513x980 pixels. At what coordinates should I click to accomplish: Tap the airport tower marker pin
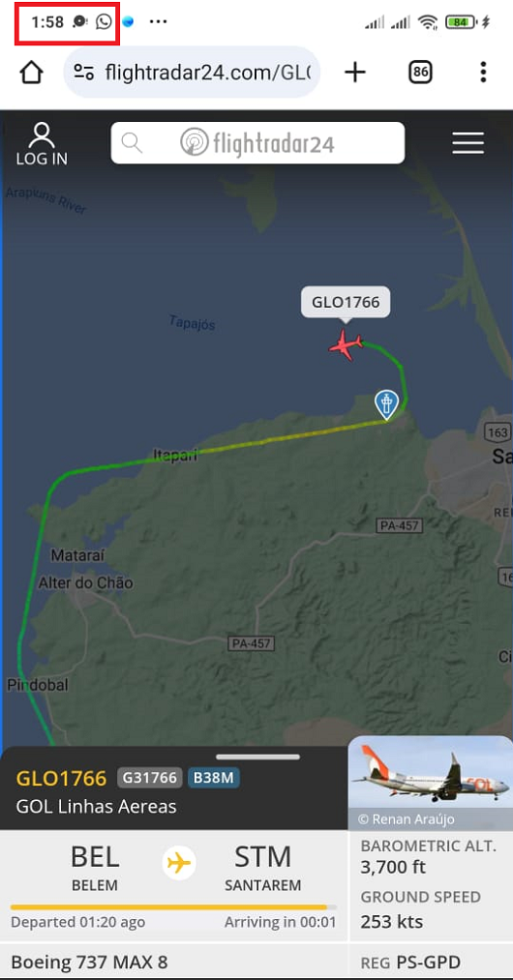[x=386, y=403]
